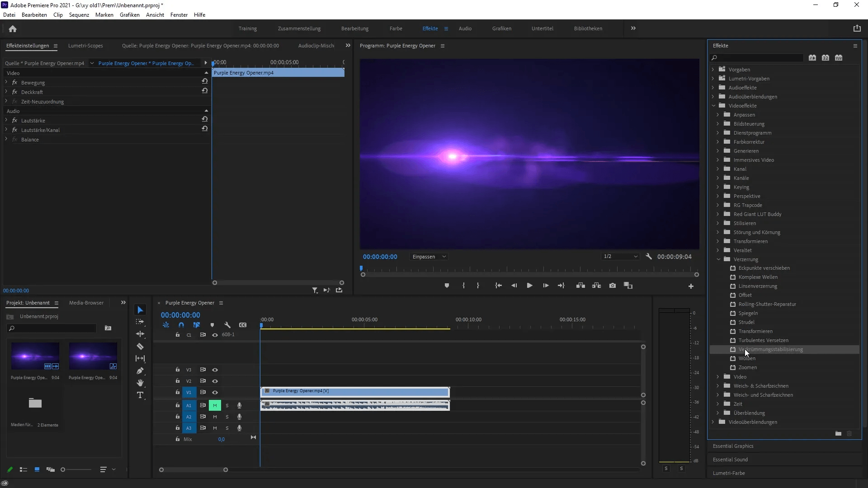
Task: Expand the Bewegung effect properties
Action: point(6,82)
